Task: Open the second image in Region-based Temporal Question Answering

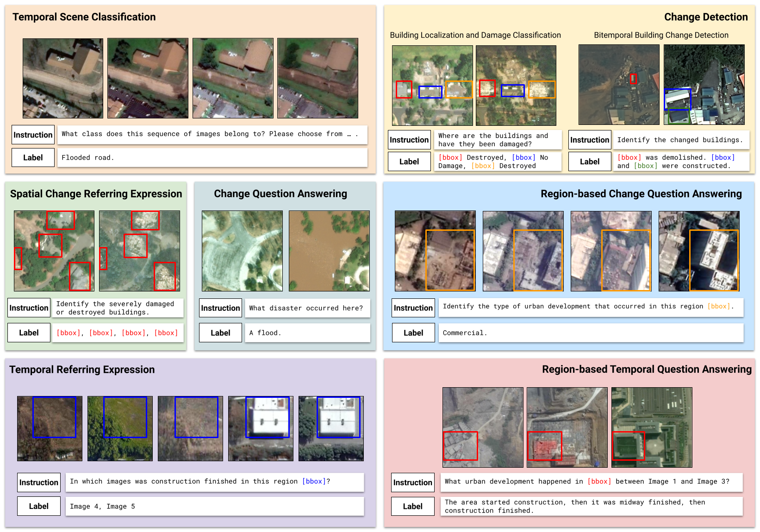Action: (x=567, y=427)
